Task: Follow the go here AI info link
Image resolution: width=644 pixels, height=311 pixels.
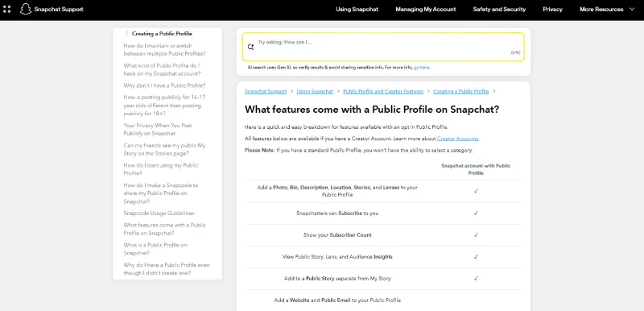Action: click(x=422, y=68)
